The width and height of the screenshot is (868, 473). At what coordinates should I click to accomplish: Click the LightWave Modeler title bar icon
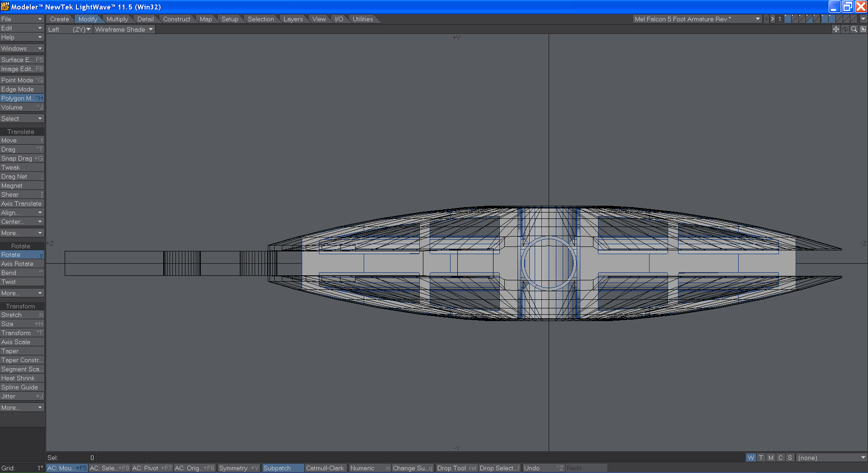click(5, 7)
